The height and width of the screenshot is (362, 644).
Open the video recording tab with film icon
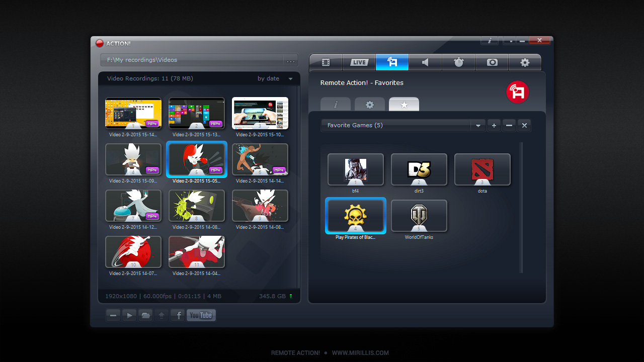coord(326,62)
